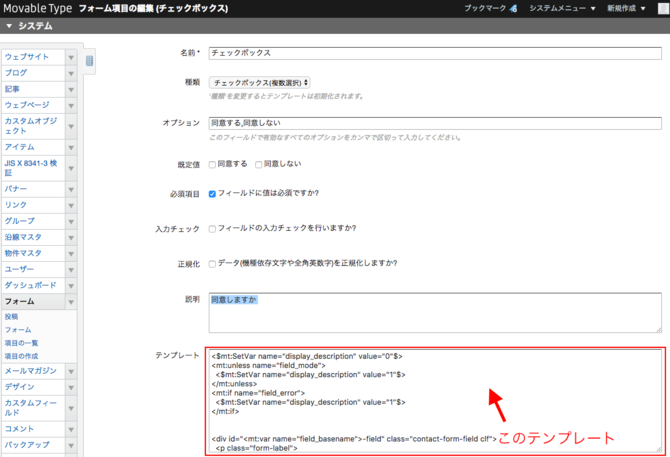The image size is (670, 457).
Task: Expand the バナー menu arrow
Action: click(71, 189)
